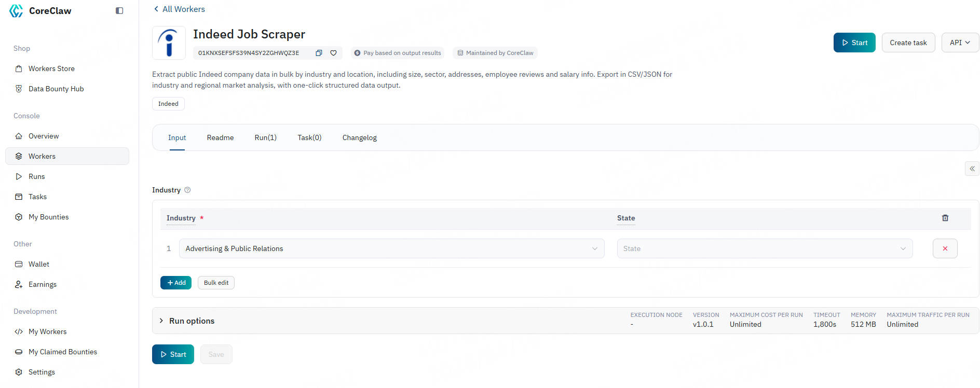Click the version value v1.0.1
The height and width of the screenshot is (388, 980).
pos(703,324)
